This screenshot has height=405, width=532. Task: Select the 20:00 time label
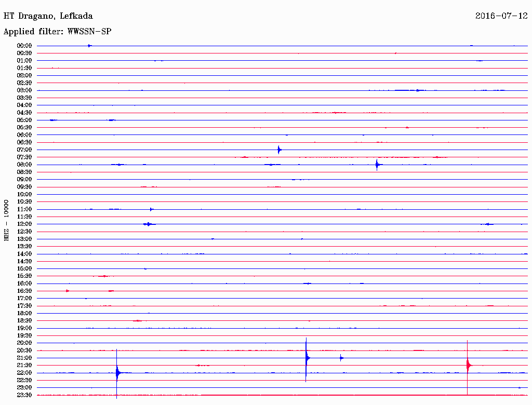click(x=24, y=343)
